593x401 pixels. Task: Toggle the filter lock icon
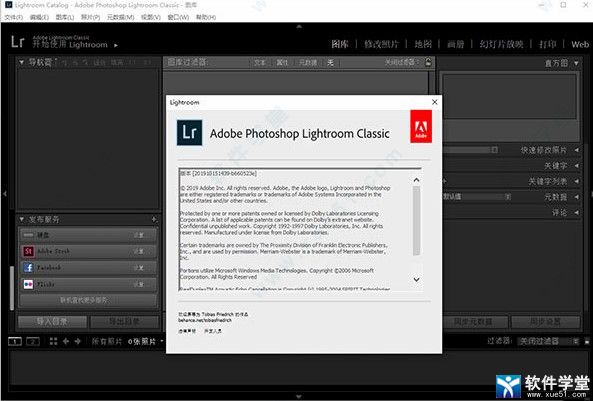(428, 62)
